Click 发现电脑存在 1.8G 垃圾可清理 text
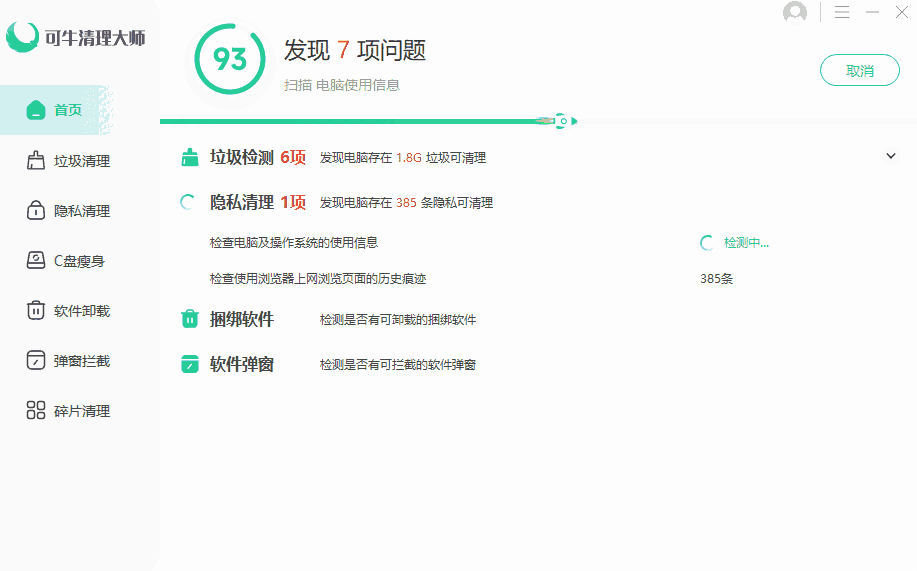The height and width of the screenshot is (571, 917). pos(403,158)
